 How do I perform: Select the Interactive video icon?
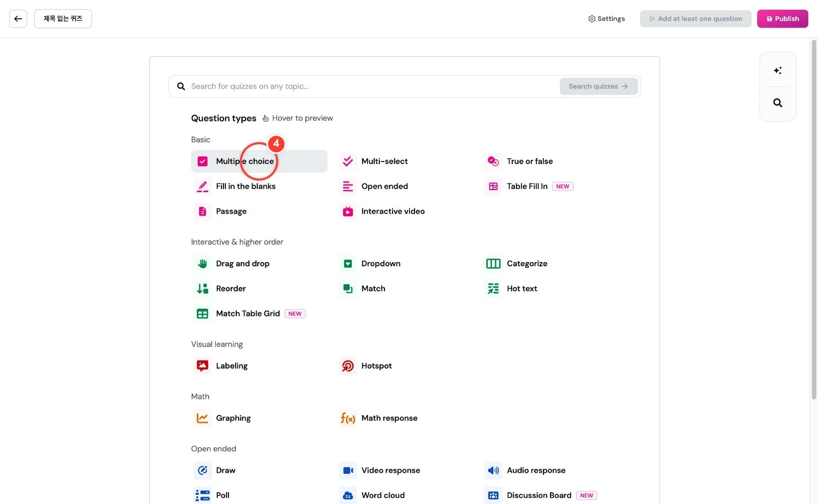(348, 212)
